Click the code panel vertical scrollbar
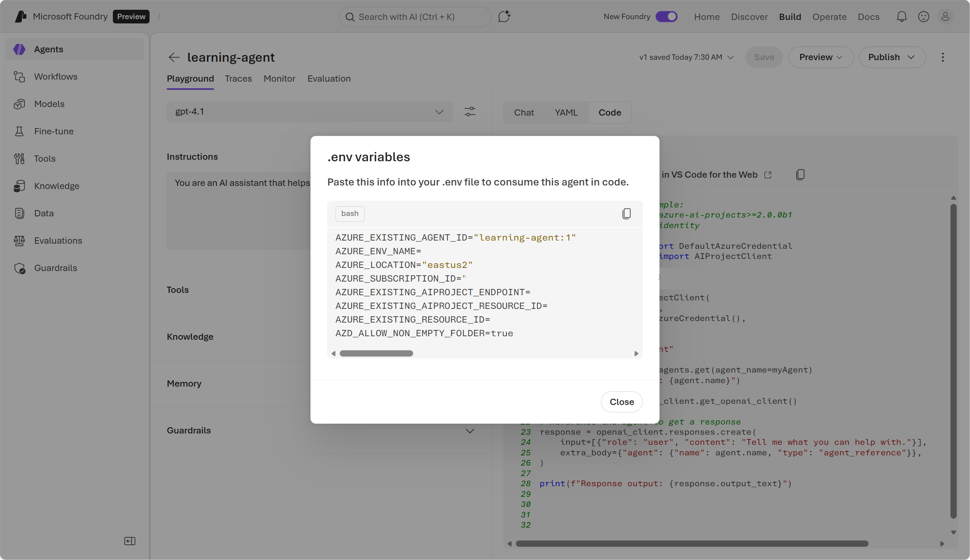The height and width of the screenshot is (560, 970). 953,361
